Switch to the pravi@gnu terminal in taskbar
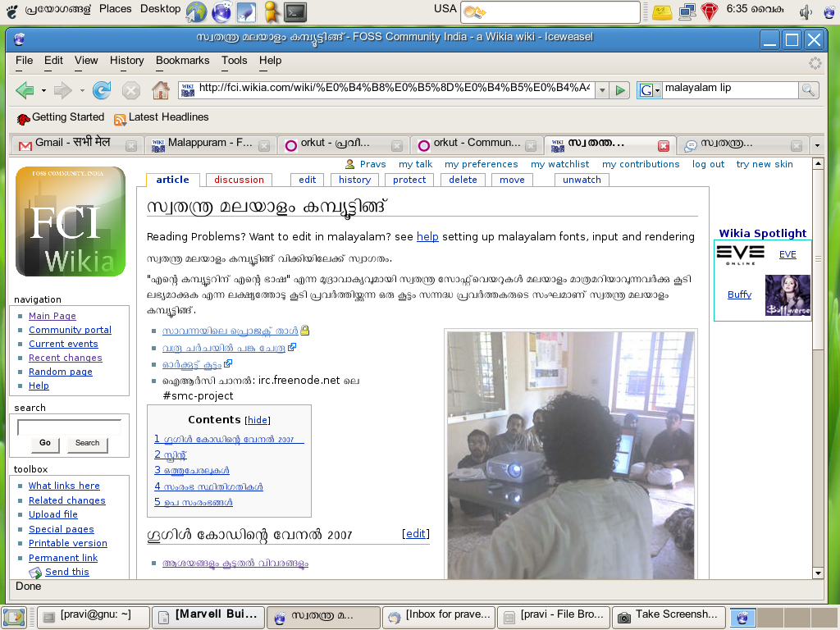The image size is (840, 630). [94, 617]
